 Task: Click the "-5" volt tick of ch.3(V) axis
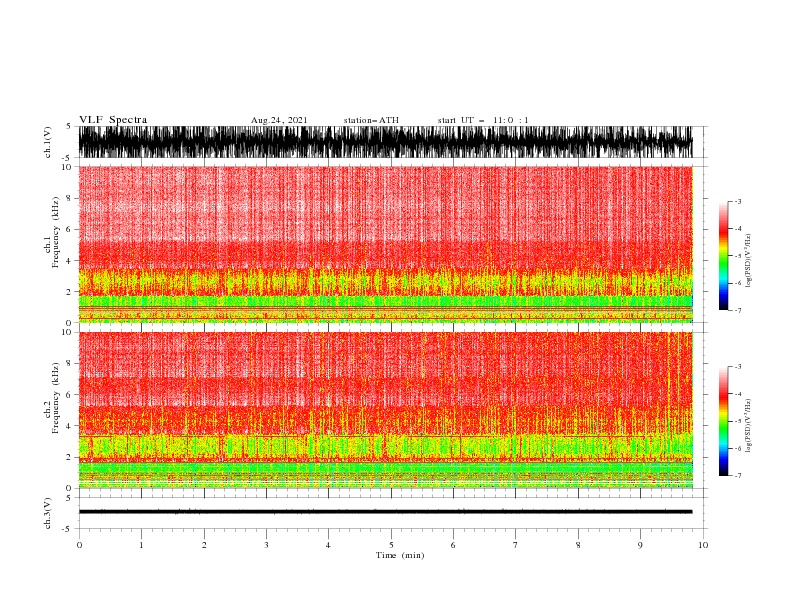(x=68, y=529)
